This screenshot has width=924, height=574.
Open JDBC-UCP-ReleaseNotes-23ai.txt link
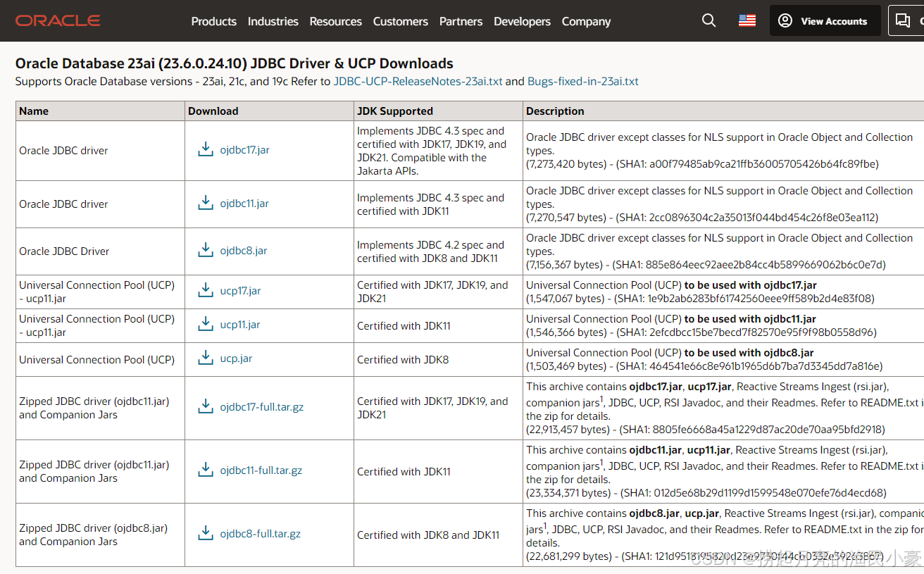(x=418, y=81)
